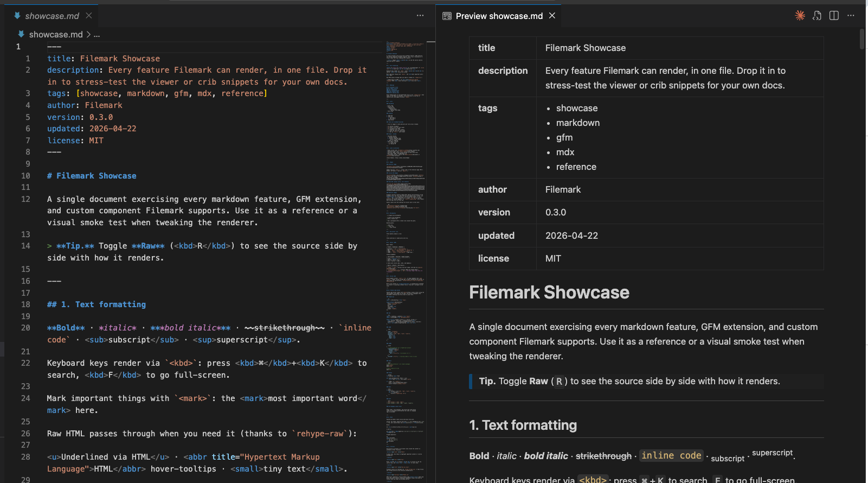The image size is (868, 483).
Task: Switch to the showcase.md editor tab
Action: [52, 16]
